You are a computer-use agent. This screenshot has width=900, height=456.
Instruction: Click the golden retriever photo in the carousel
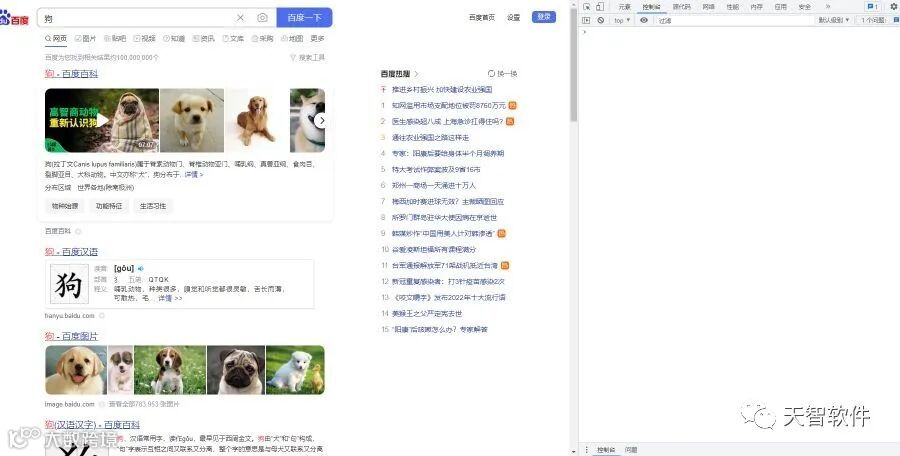(x=257, y=120)
